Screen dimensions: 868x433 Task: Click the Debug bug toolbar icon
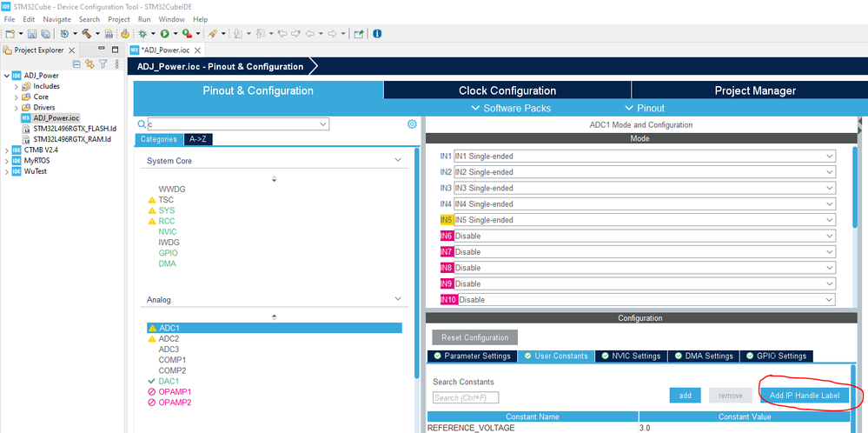pyautogui.click(x=142, y=34)
